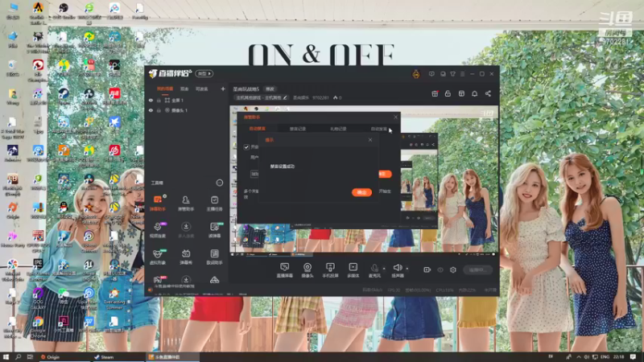Lock the 全屏 1 source
Screen dimensions: 644x362
159,100
